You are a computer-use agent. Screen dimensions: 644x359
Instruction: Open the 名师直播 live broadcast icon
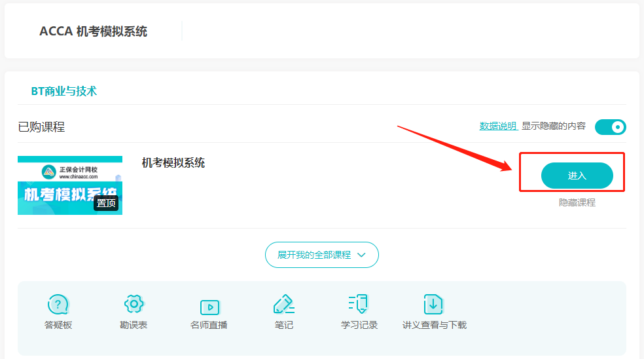(x=209, y=307)
